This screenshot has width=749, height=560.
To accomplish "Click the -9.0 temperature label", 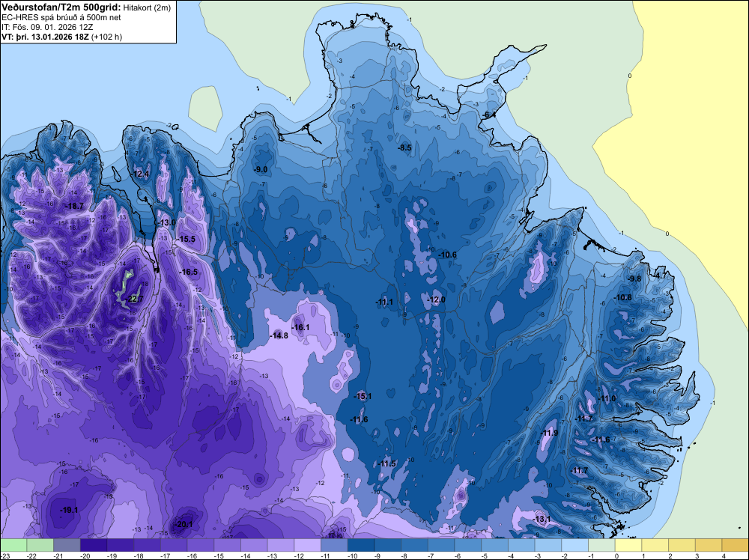I will coord(261,169).
